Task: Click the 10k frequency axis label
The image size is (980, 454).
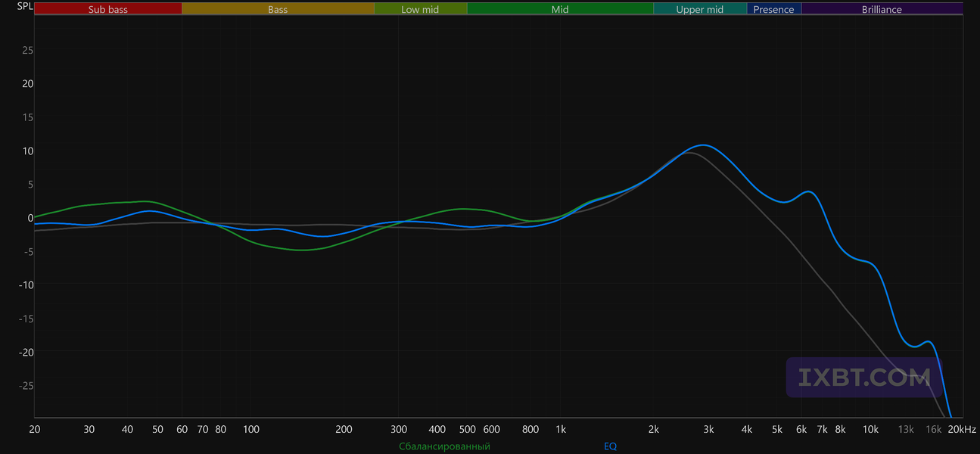Action: point(870,429)
